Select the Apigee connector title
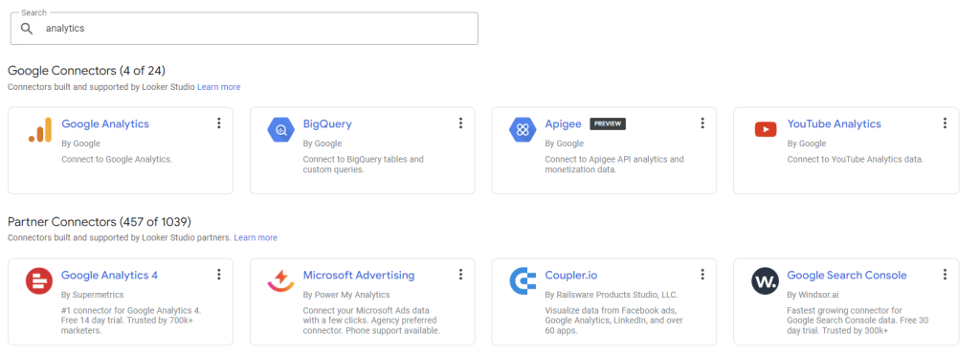Image resolution: width=980 pixels, height=356 pixels. (563, 123)
